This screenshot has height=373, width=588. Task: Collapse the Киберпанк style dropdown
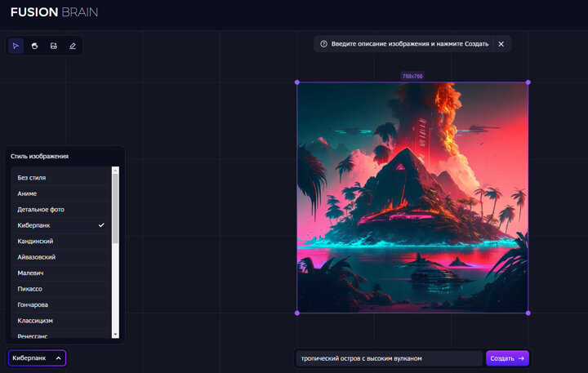[37, 358]
